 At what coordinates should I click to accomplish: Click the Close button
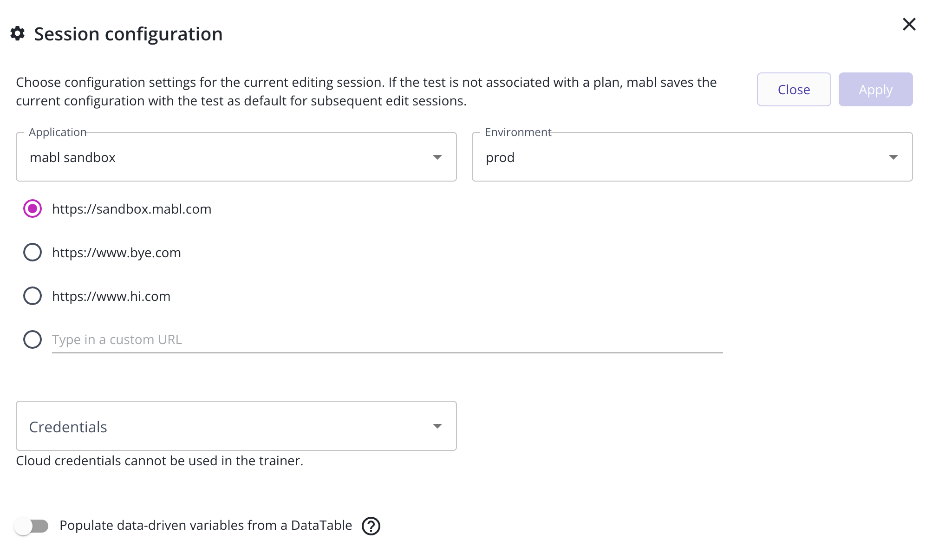[x=794, y=89]
